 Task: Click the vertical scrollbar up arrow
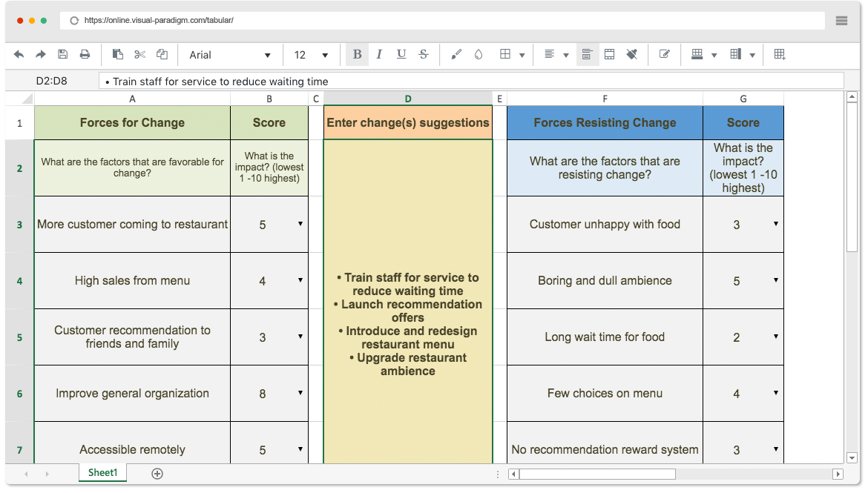pyautogui.click(x=852, y=97)
